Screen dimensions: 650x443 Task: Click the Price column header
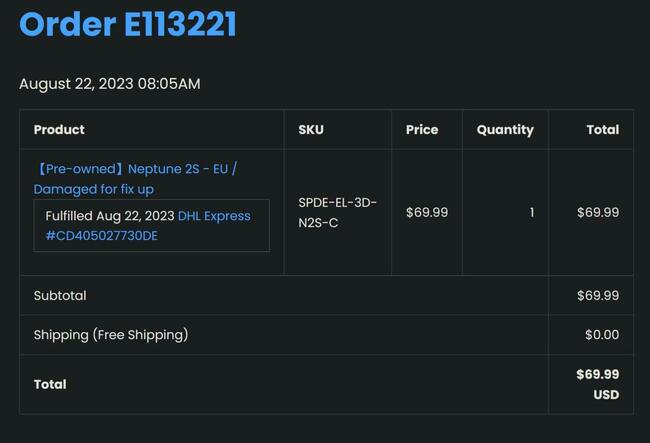pyautogui.click(x=422, y=130)
